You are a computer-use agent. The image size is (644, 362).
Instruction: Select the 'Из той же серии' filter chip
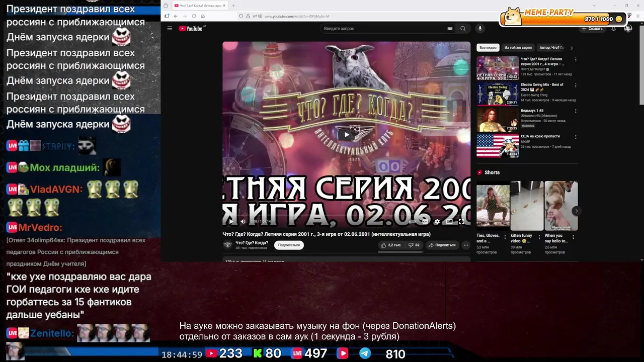518,48
